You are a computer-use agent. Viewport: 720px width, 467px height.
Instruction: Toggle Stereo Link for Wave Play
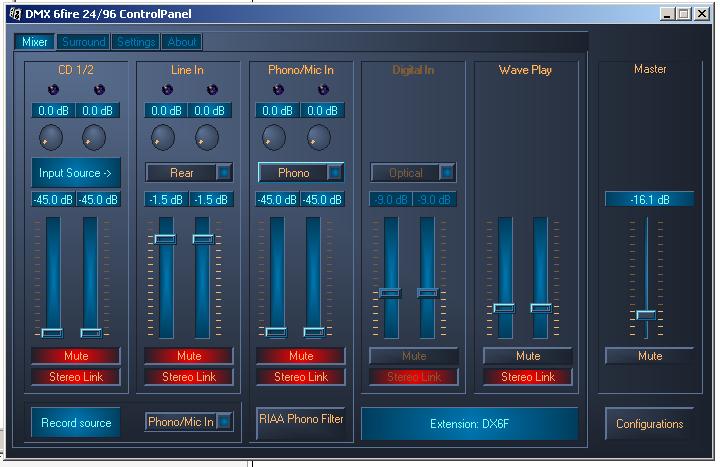click(x=528, y=377)
